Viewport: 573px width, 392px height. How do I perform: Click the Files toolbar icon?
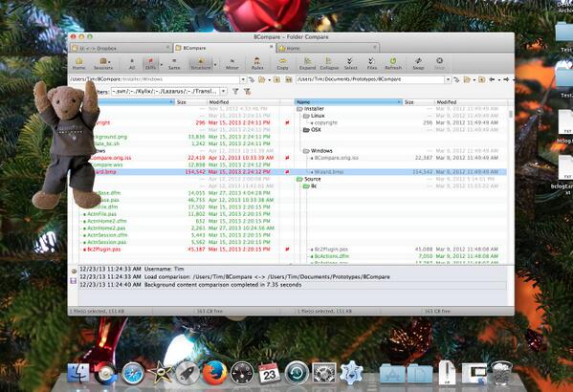(x=372, y=63)
